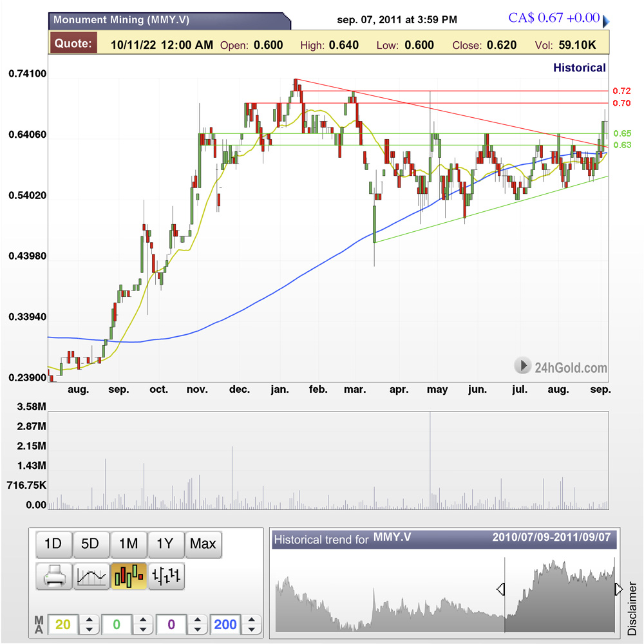Image resolution: width=644 pixels, height=644 pixels.
Task: Increase the purple 0 moving average value
Action: click(x=198, y=620)
